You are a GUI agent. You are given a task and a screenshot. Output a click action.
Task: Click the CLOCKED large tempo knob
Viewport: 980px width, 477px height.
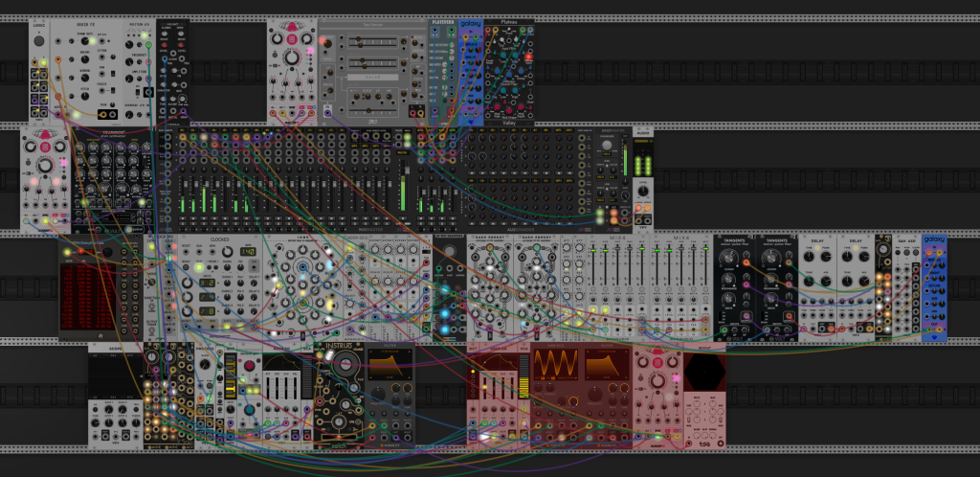(229, 251)
